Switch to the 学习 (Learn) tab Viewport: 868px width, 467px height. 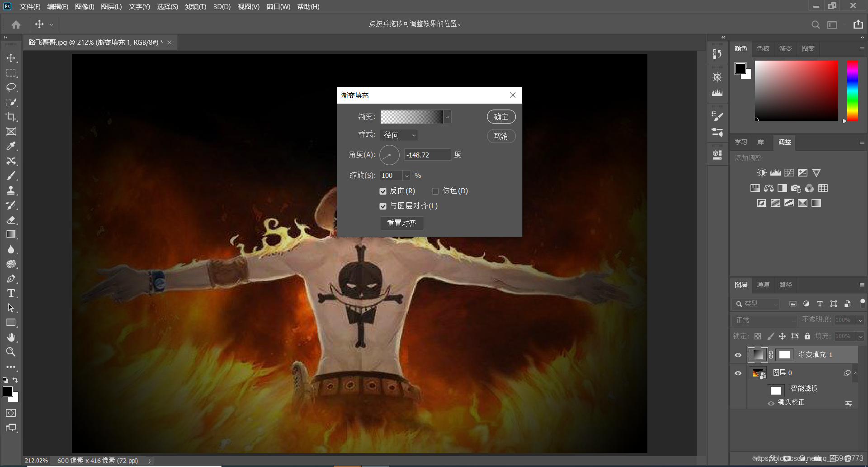(x=741, y=143)
